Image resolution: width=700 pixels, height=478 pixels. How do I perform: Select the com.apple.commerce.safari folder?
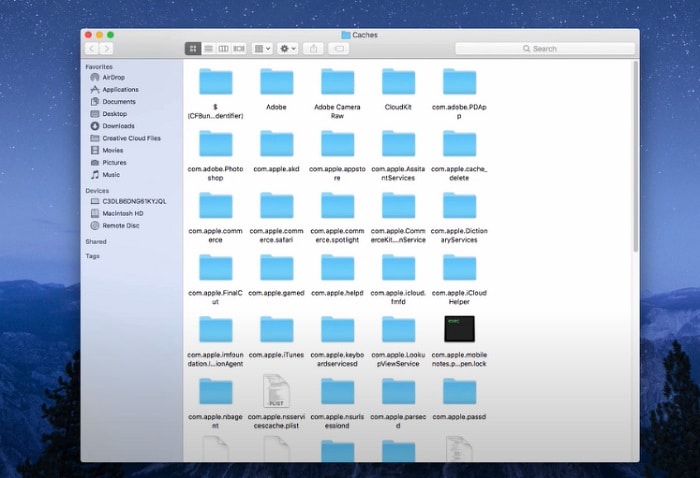(x=276, y=206)
